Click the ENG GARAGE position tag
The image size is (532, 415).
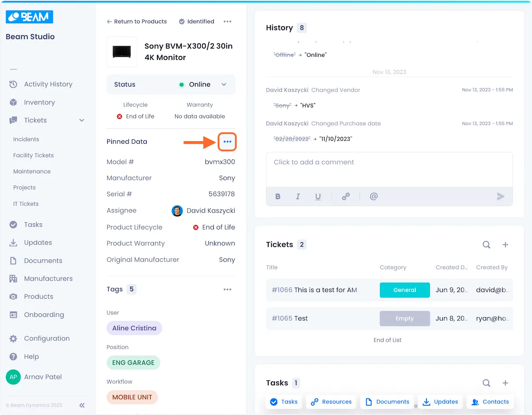pos(133,363)
